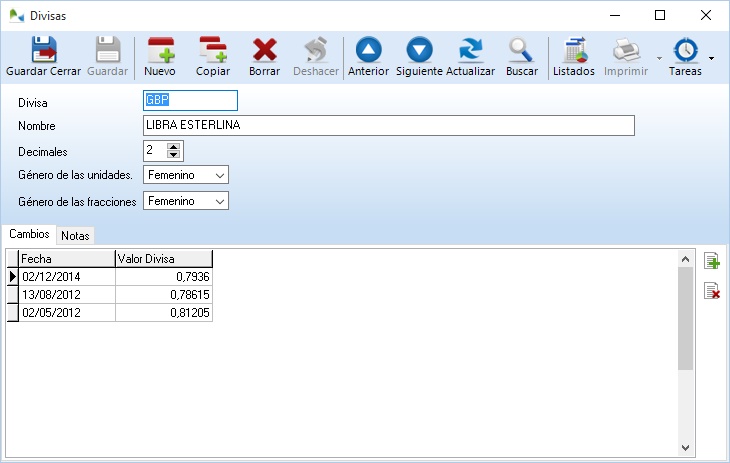The image size is (730, 463).
Task: Click the Guardar Cerrar toolbar icon
Action: point(44,49)
